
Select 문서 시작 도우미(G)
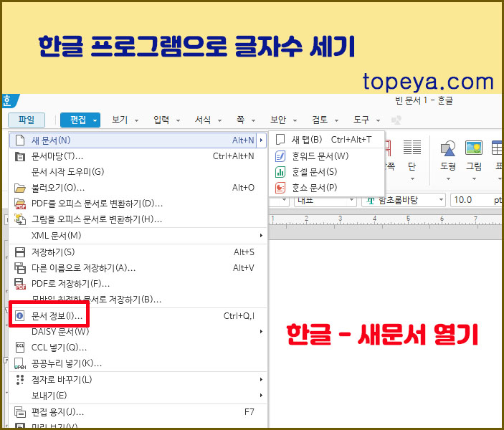click(x=138, y=172)
